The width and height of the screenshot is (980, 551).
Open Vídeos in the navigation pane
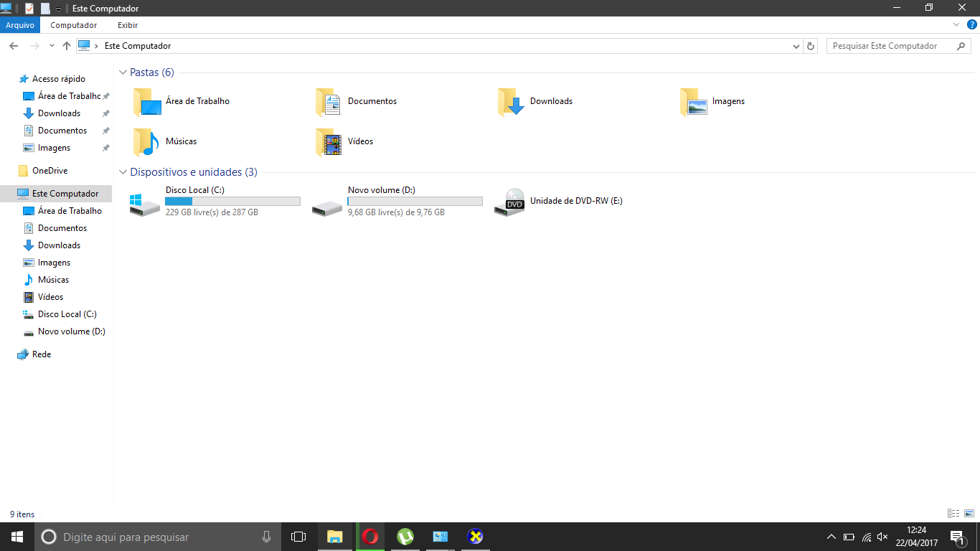[x=50, y=297]
